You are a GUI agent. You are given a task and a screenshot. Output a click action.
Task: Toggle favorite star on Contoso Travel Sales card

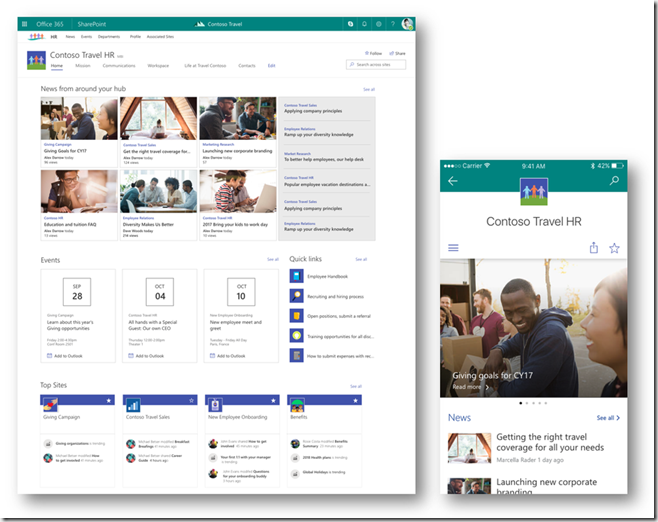(191, 400)
